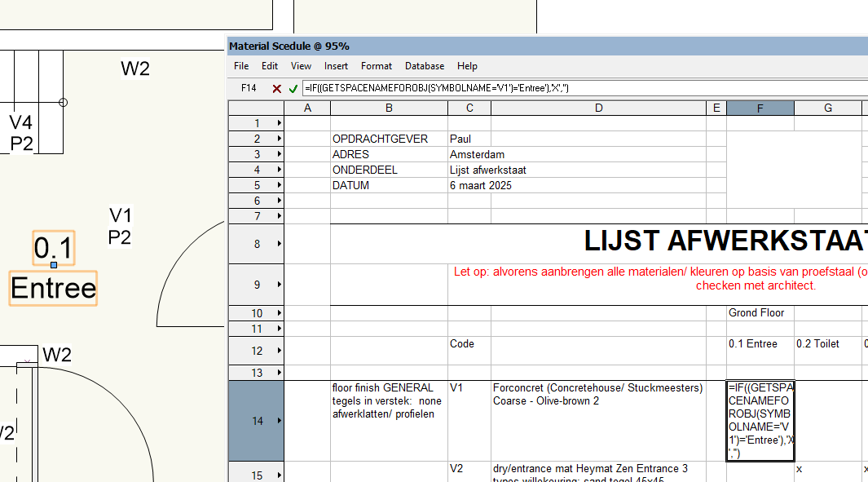Viewport: 868px width, 482px height.
Task: Open the Help menu
Action: coord(467,66)
